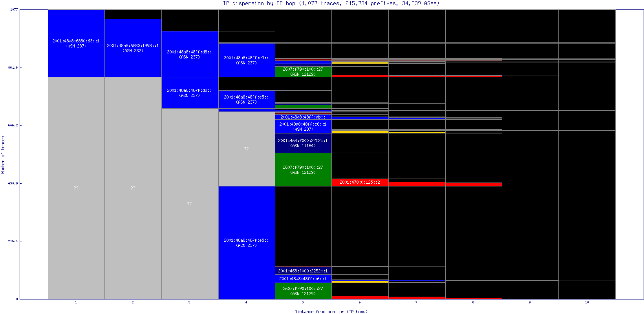Click the topmost 2001:48a8:48ff:e5:: block at hop 4
The width and height of the screenshot is (644, 314).
click(x=247, y=60)
